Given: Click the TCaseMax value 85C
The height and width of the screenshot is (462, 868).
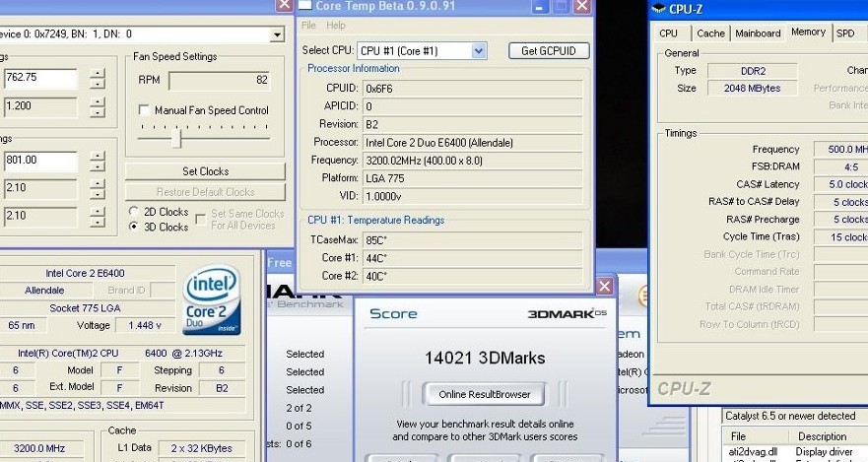Looking at the screenshot, I should pyautogui.click(x=473, y=240).
